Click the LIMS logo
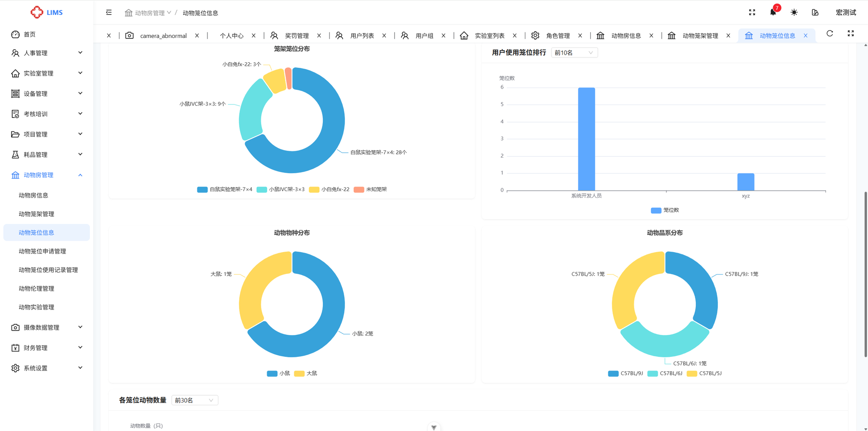This screenshot has width=868, height=431. [47, 12]
